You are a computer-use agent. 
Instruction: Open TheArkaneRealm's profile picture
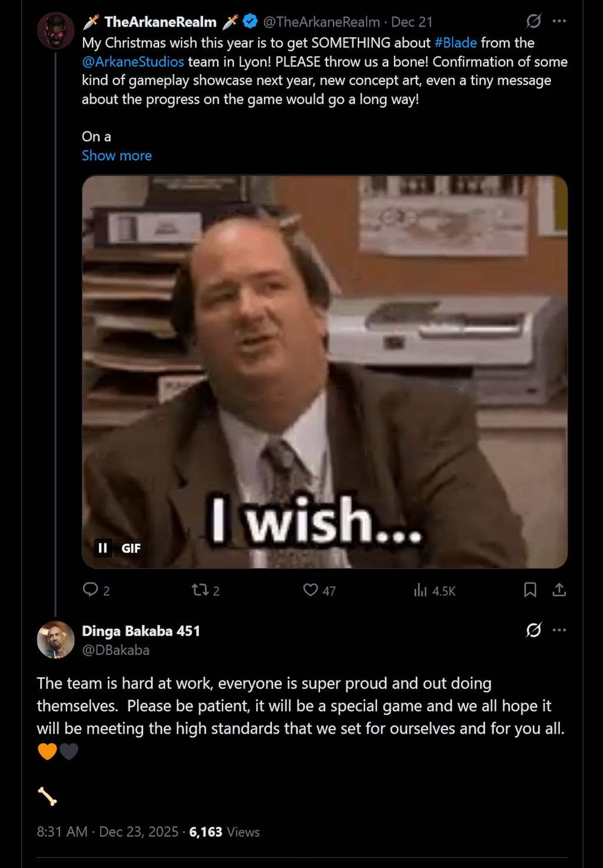pyautogui.click(x=55, y=30)
